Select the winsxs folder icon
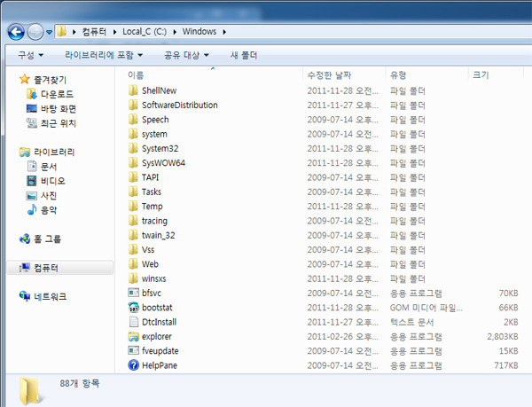Image resolution: width=532 pixels, height=407 pixels. [133, 278]
